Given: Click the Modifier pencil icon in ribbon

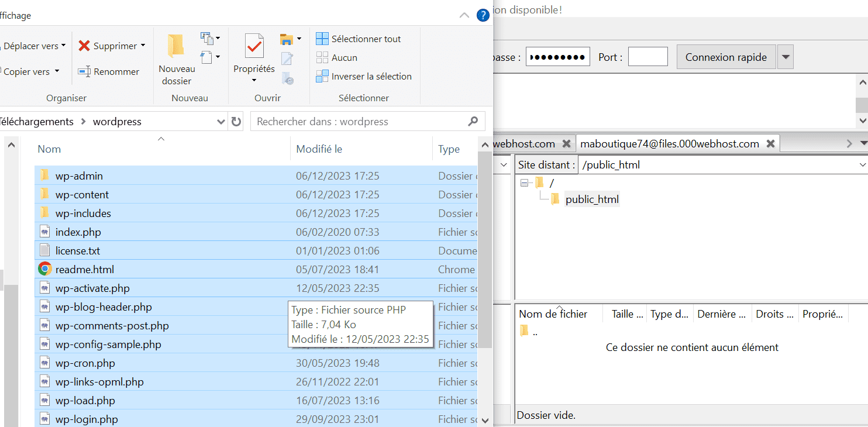Looking at the screenshot, I should click(287, 58).
